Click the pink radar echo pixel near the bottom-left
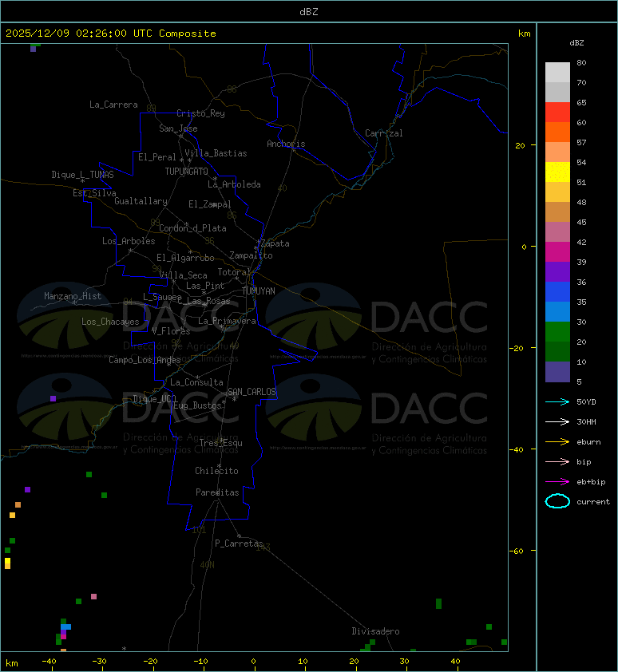 [x=93, y=596]
